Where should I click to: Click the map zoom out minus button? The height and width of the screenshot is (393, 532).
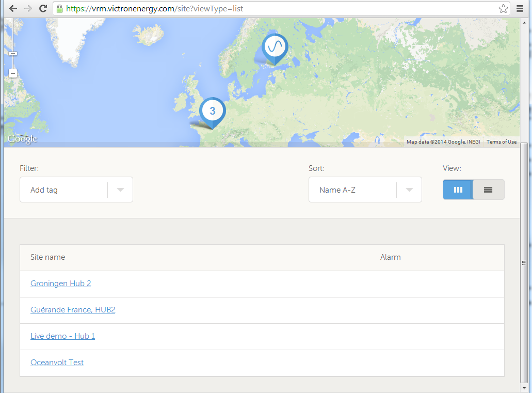click(13, 74)
